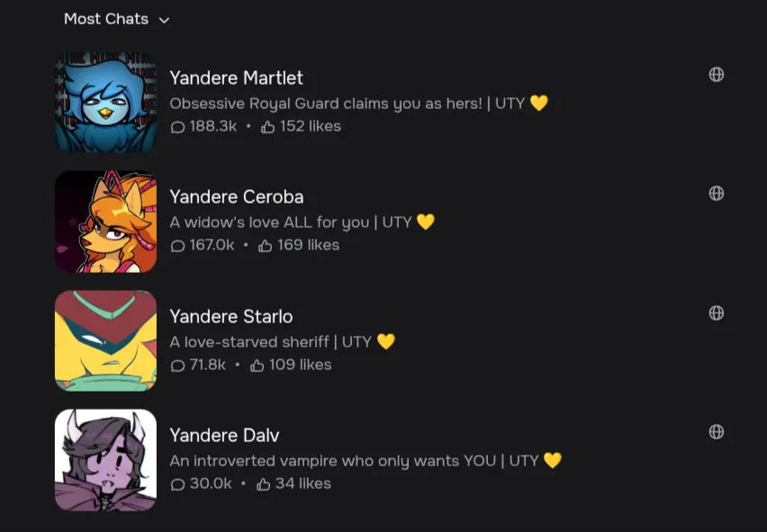Open Yandere Dalv vampire avatar
This screenshot has width=767, height=532.
105,460
